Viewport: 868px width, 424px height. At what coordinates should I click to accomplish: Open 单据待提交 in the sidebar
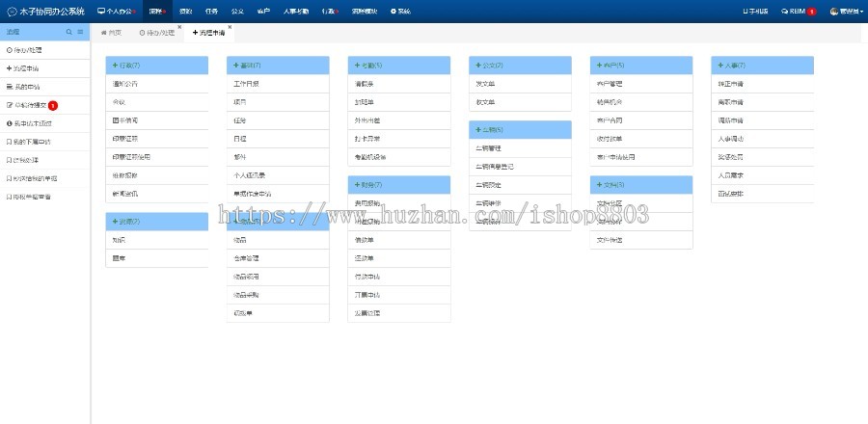tap(44, 105)
